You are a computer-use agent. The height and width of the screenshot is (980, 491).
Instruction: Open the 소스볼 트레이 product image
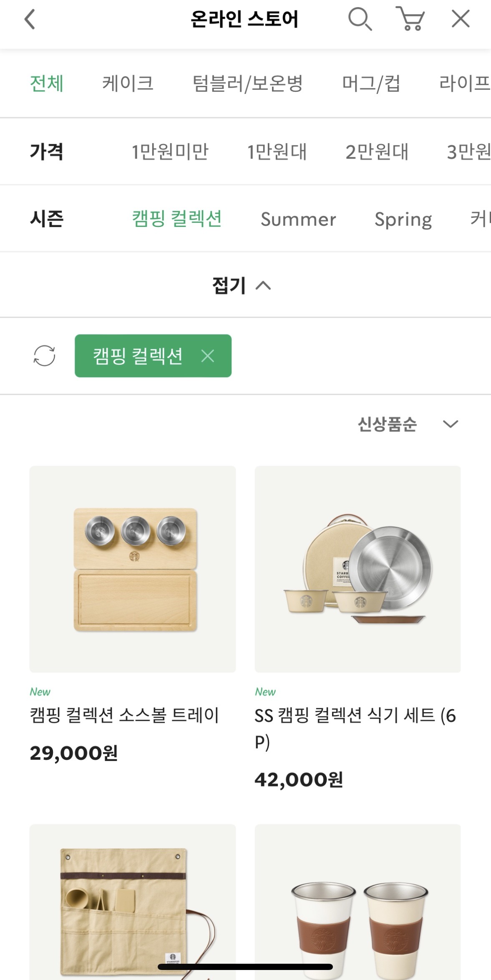[133, 569]
